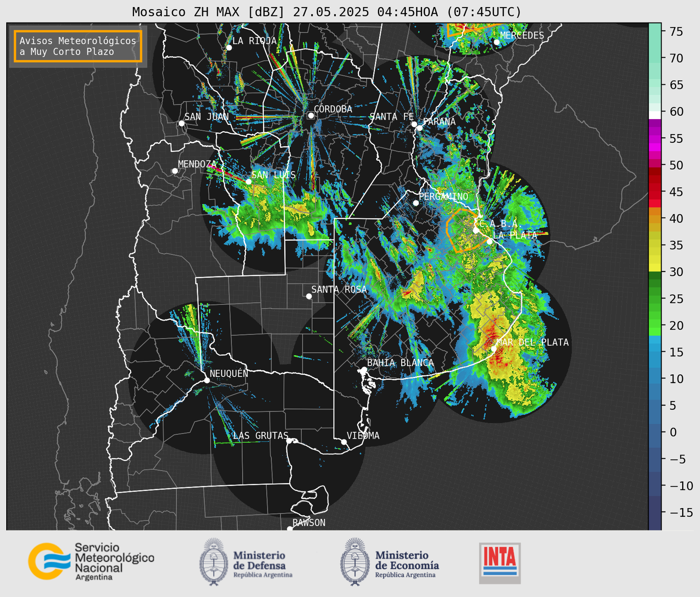
Task: Click the 25 dBZ green band on scale
Action: (x=655, y=299)
